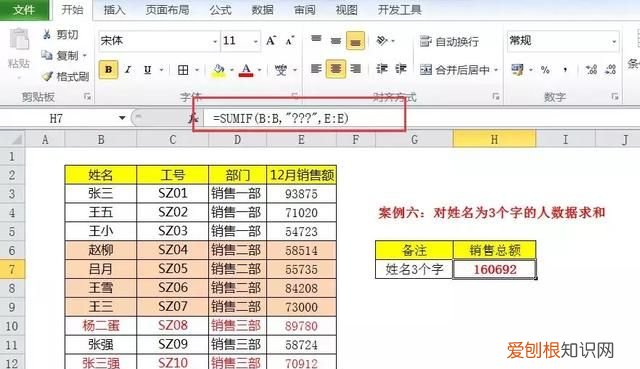Expand the merge and center dropdown arrow
640x369 pixels.
click(x=496, y=70)
